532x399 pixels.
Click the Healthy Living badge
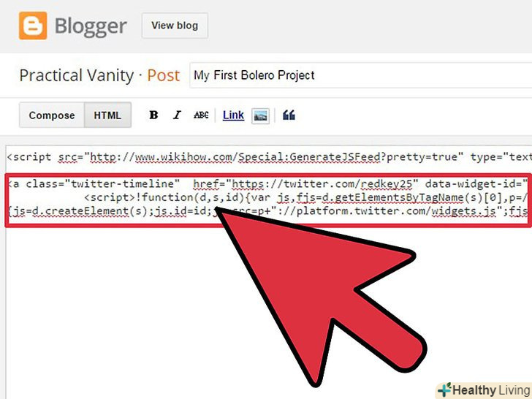coord(484,390)
